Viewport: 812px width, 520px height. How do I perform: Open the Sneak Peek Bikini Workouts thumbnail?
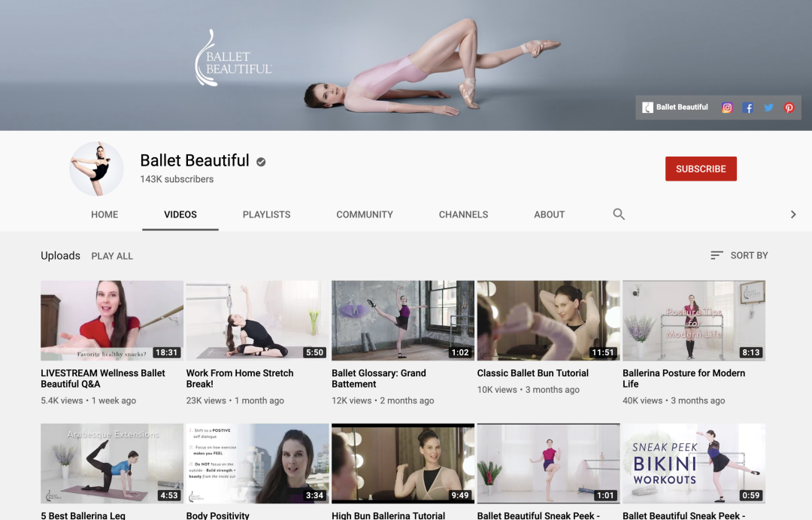coord(693,464)
